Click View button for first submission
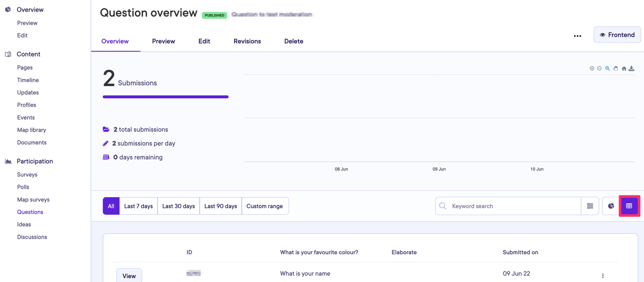The width and height of the screenshot is (644, 282). coord(129,276)
